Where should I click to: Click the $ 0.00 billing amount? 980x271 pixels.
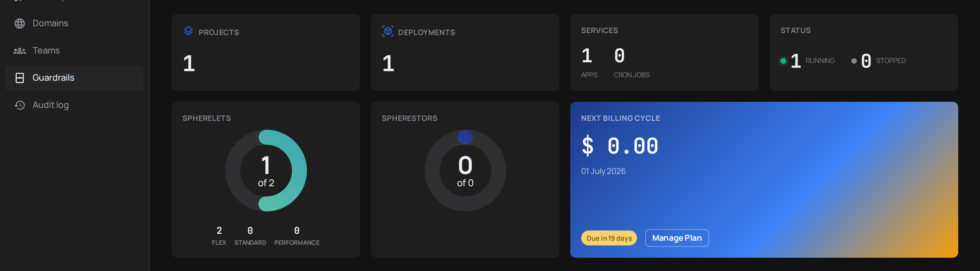coord(620,145)
